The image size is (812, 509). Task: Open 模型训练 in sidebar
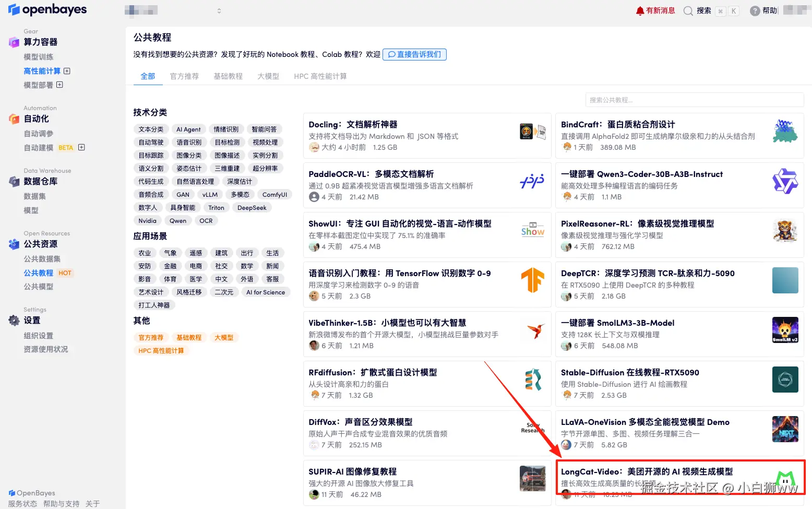tap(39, 57)
